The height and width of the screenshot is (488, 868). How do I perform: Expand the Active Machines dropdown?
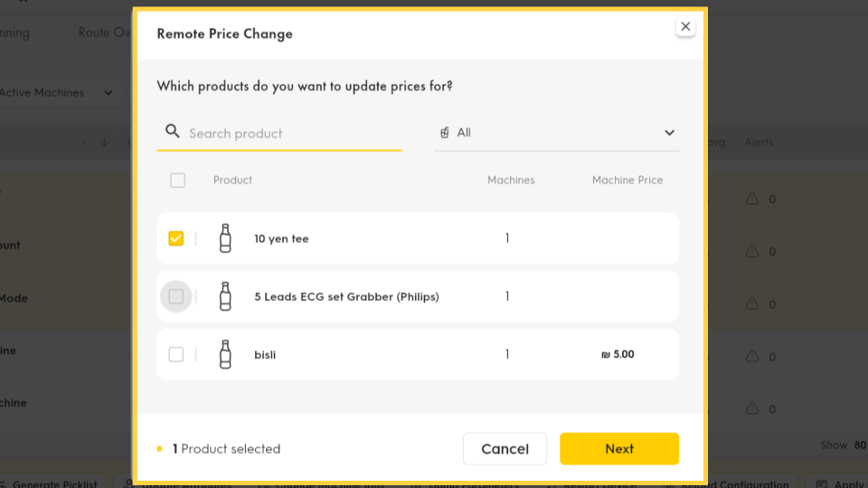click(58, 92)
